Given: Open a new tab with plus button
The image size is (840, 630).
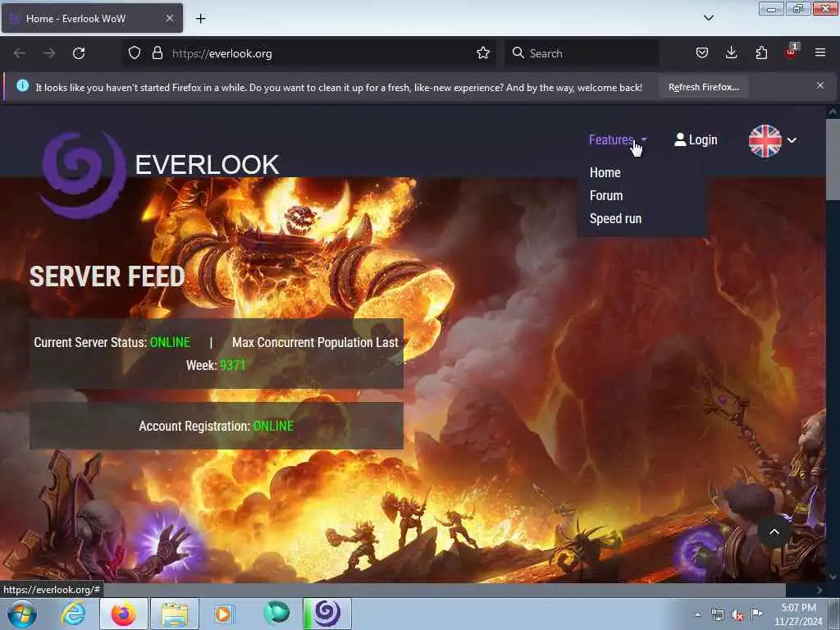Looking at the screenshot, I should 200,19.
